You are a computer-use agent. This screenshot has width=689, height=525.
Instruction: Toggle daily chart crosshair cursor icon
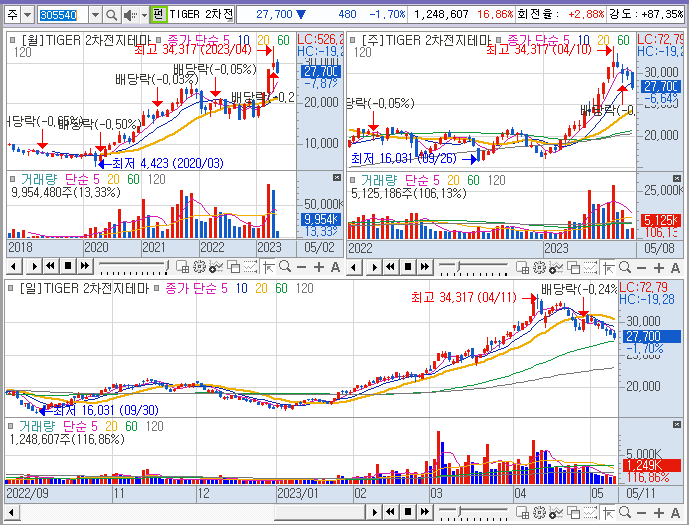[609, 512]
